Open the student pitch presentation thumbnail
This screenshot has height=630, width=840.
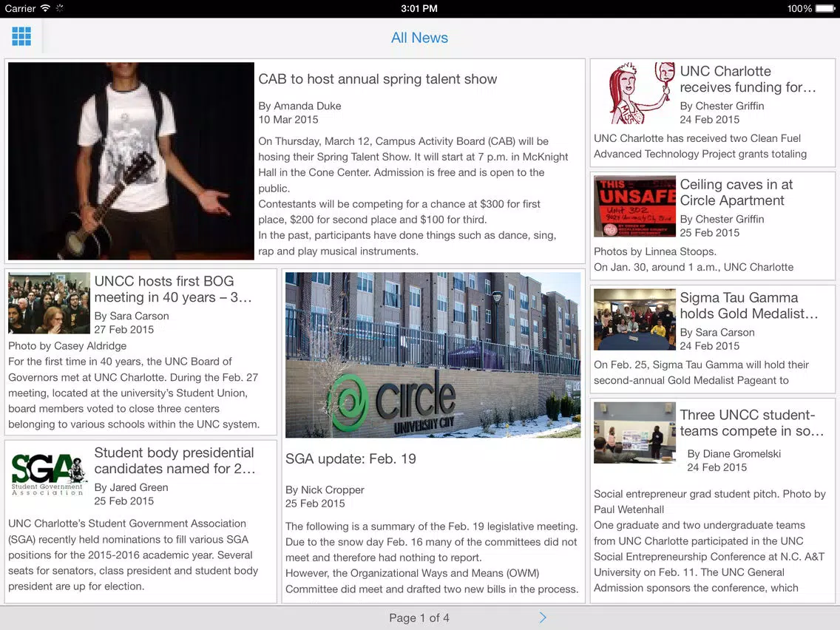tap(635, 433)
